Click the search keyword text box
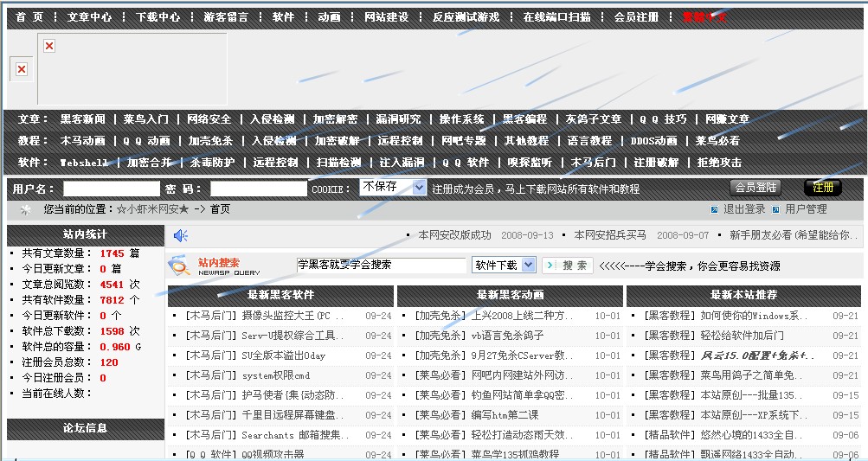The height and width of the screenshot is (461, 868). tap(381, 266)
